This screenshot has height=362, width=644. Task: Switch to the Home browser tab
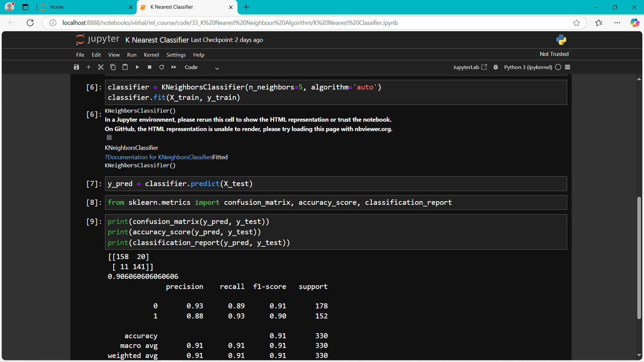pyautogui.click(x=86, y=7)
